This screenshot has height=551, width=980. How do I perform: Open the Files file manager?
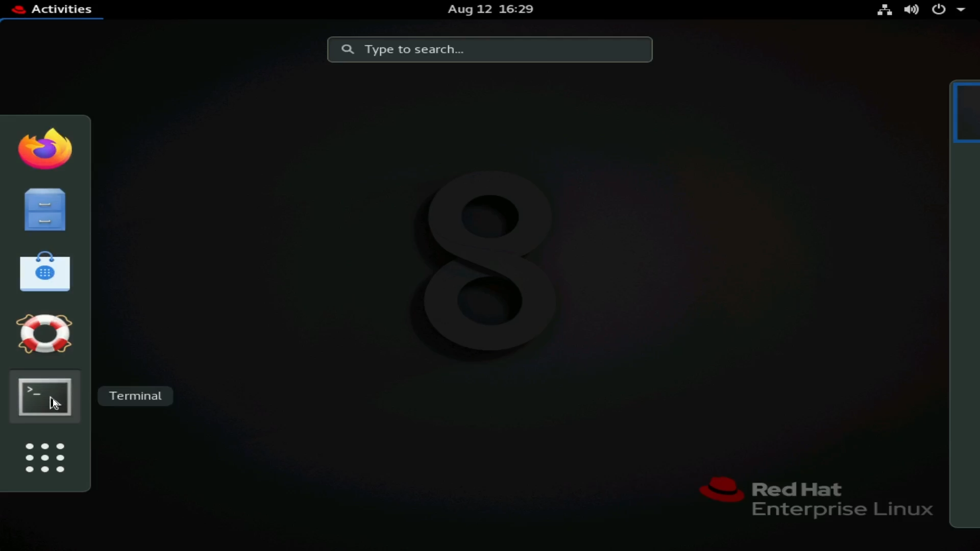(x=44, y=209)
